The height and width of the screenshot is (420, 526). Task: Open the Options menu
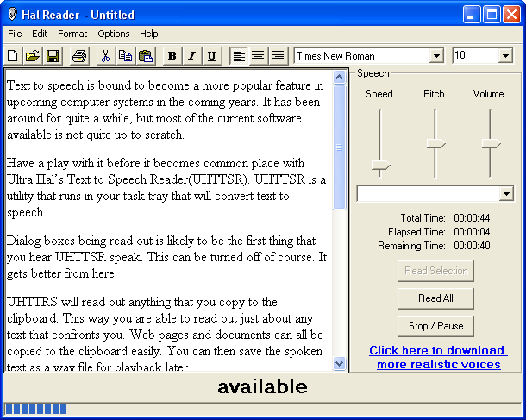click(x=114, y=34)
